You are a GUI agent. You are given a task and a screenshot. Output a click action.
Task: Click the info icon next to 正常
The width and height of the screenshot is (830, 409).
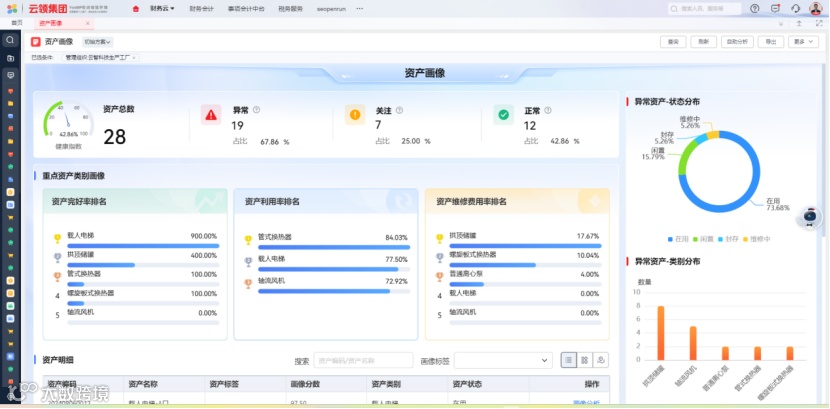pos(548,110)
